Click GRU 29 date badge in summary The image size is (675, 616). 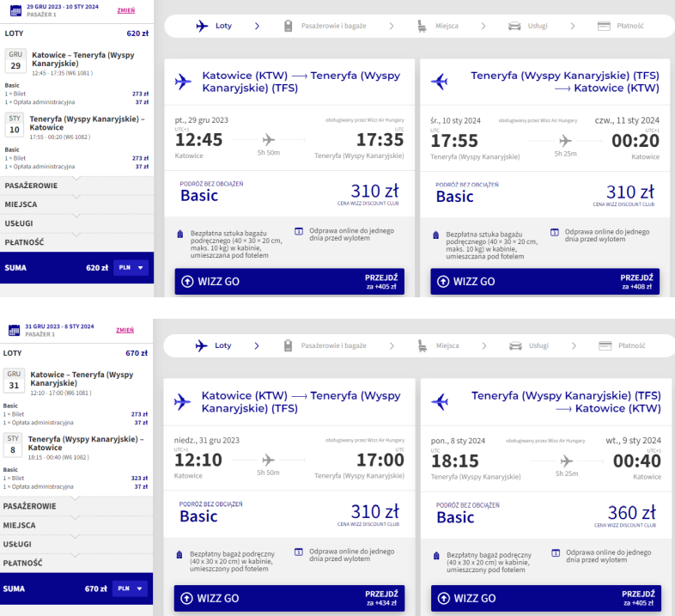(x=15, y=61)
